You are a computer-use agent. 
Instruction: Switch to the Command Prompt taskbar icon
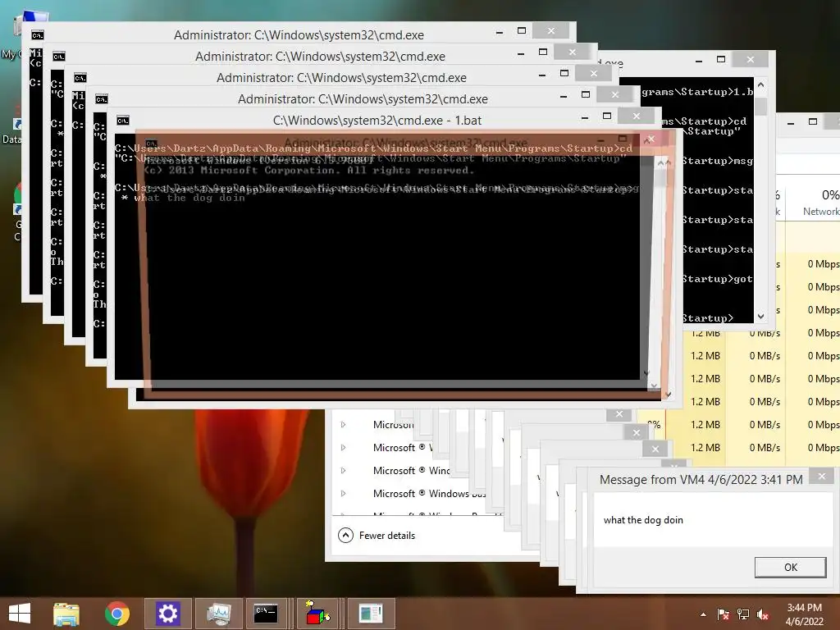[x=266, y=613]
